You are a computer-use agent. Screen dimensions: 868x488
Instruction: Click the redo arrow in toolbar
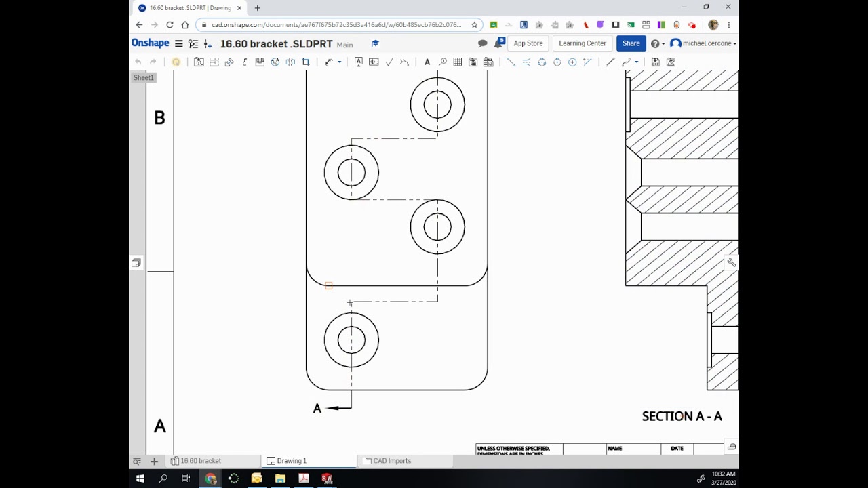153,62
